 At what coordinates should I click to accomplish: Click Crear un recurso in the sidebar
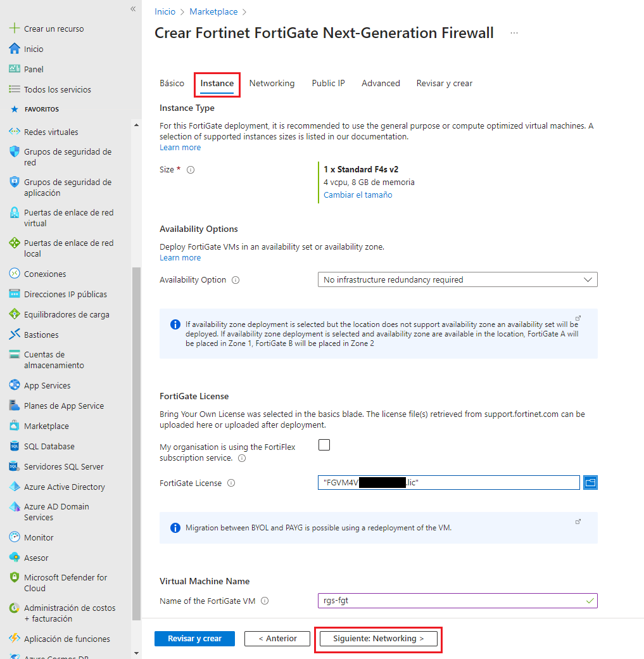point(47,28)
